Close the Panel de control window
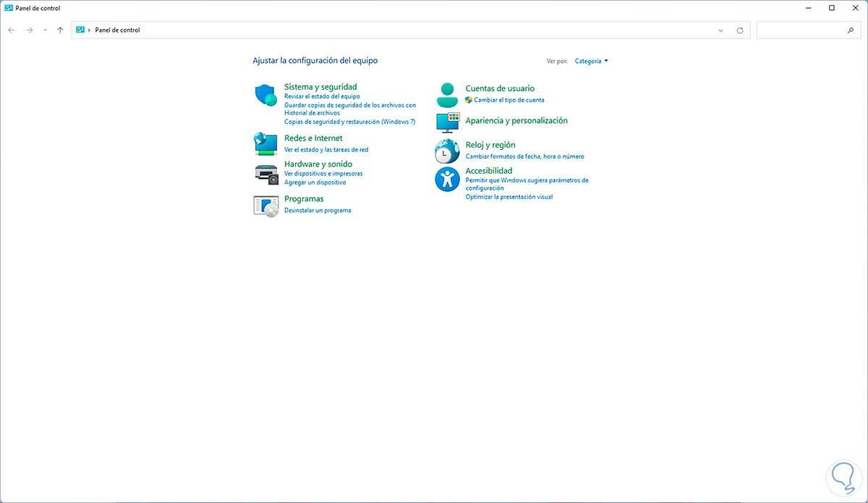The width and height of the screenshot is (868, 503). point(854,8)
